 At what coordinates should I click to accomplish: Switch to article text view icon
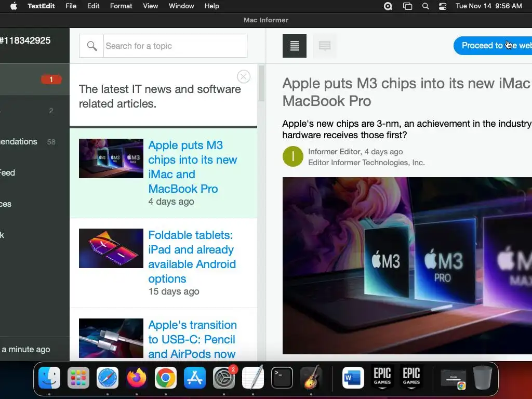click(x=295, y=46)
